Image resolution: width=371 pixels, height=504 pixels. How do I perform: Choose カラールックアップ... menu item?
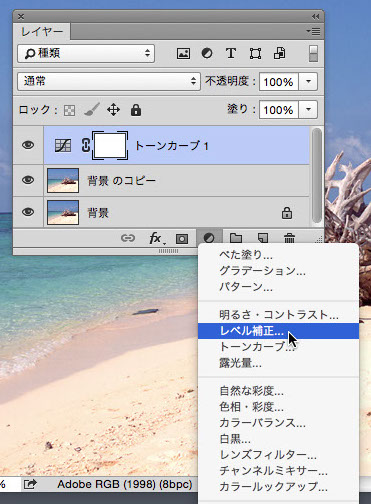(x=278, y=487)
